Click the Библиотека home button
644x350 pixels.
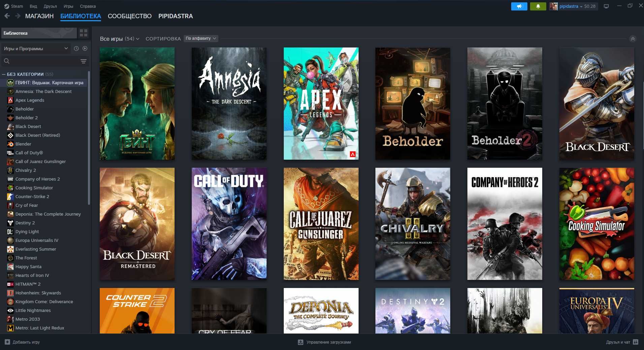point(39,33)
